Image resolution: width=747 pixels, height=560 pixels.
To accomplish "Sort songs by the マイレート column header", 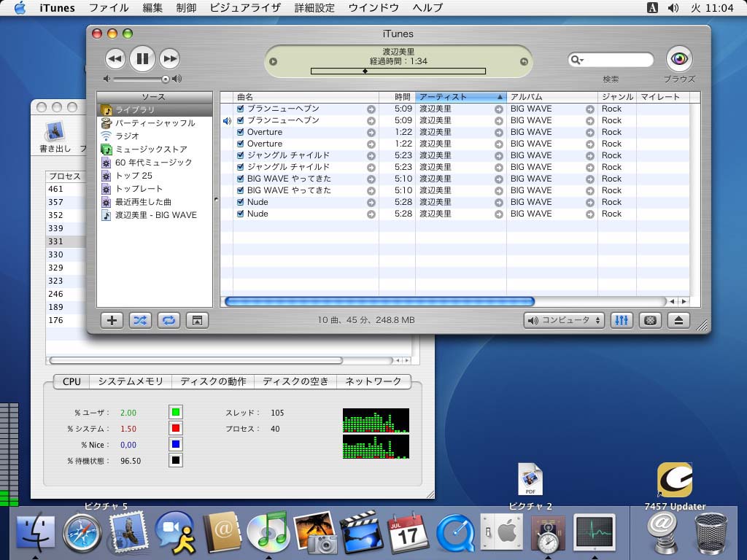I will point(663,97).
